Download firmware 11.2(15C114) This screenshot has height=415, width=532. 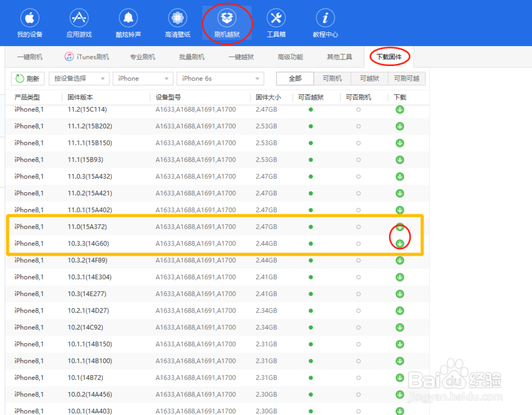point(400,109)
